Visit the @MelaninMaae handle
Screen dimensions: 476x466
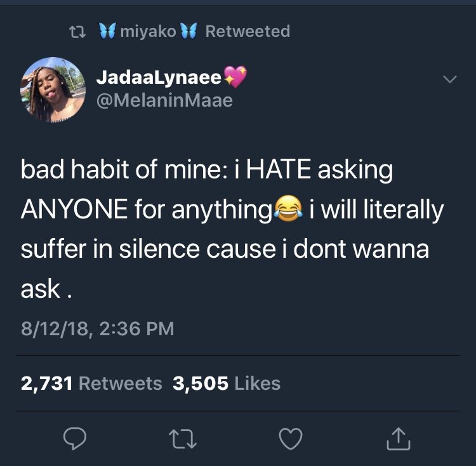pyautogui.click(x=164, y=100)
